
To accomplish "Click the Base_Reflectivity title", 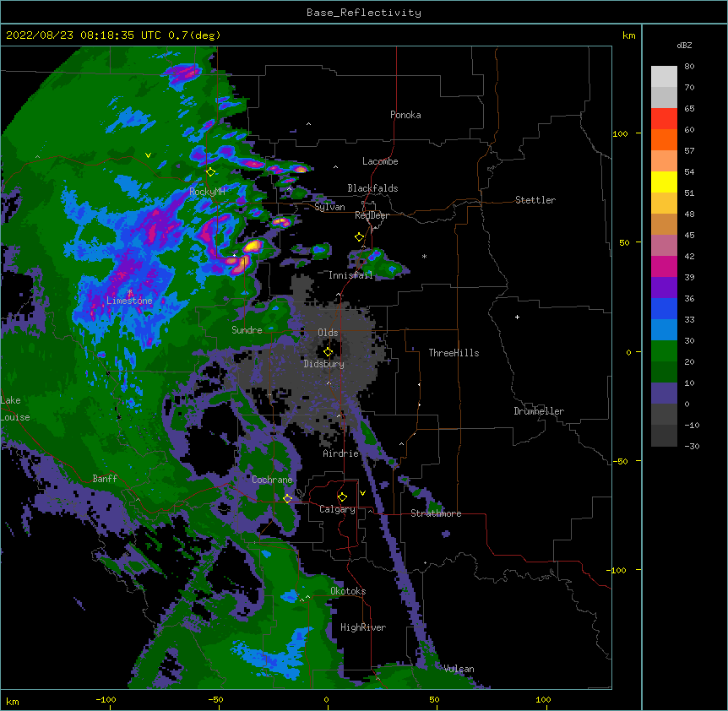I will 364,13.
